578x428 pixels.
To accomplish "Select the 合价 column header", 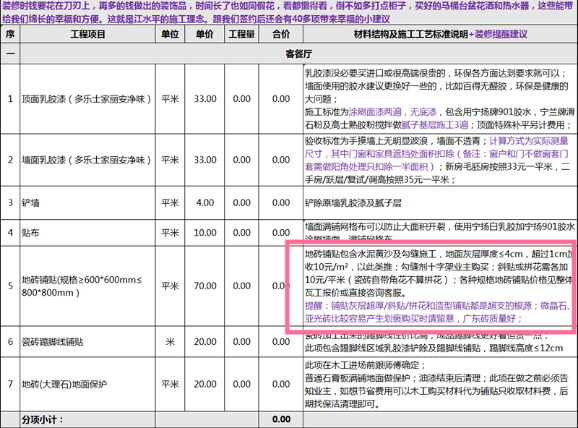I will (281, 35).
